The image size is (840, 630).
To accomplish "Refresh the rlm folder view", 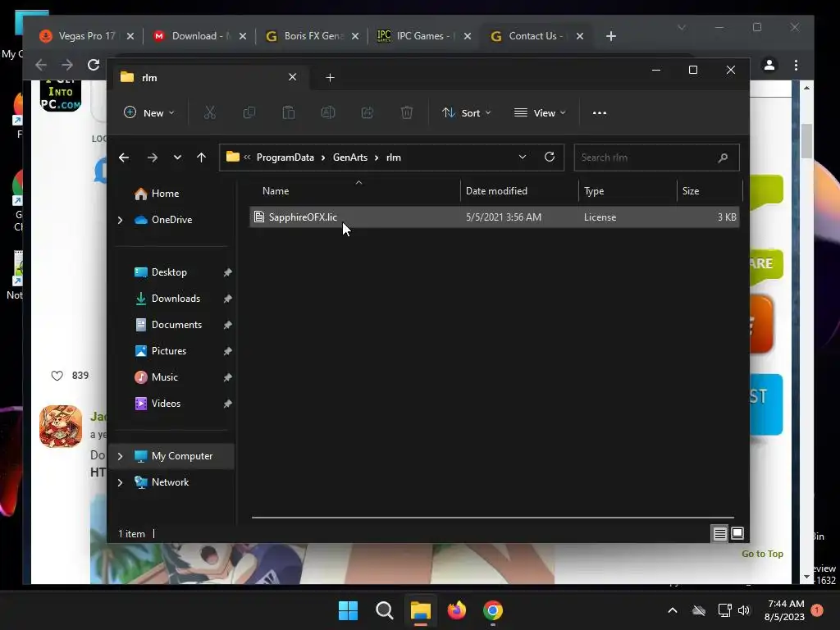I will tap(549, 157).
